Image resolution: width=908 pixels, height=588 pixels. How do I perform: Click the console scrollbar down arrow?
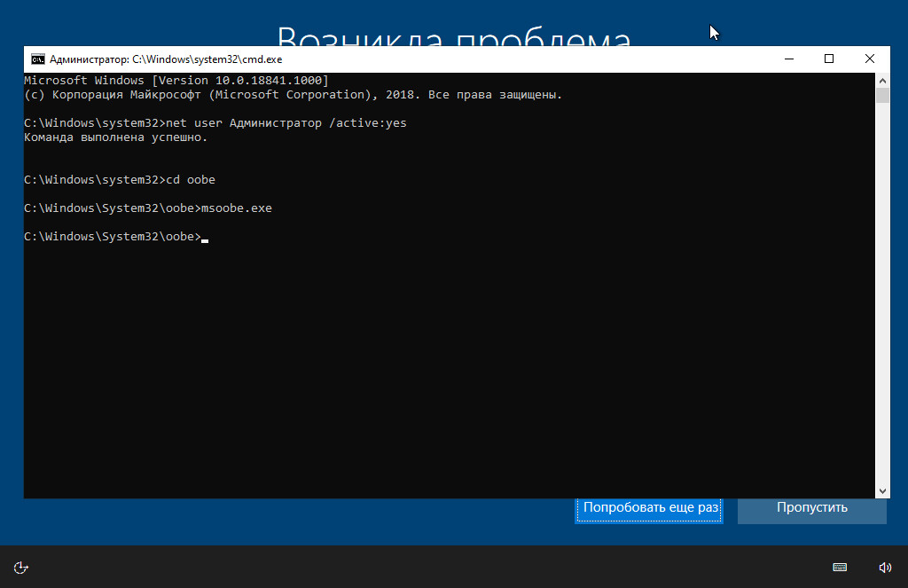tap(882, 490)
